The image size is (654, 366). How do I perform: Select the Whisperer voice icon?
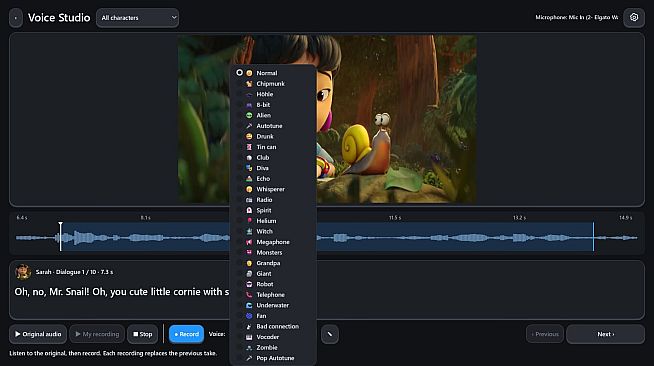click(x=249, y=189)
